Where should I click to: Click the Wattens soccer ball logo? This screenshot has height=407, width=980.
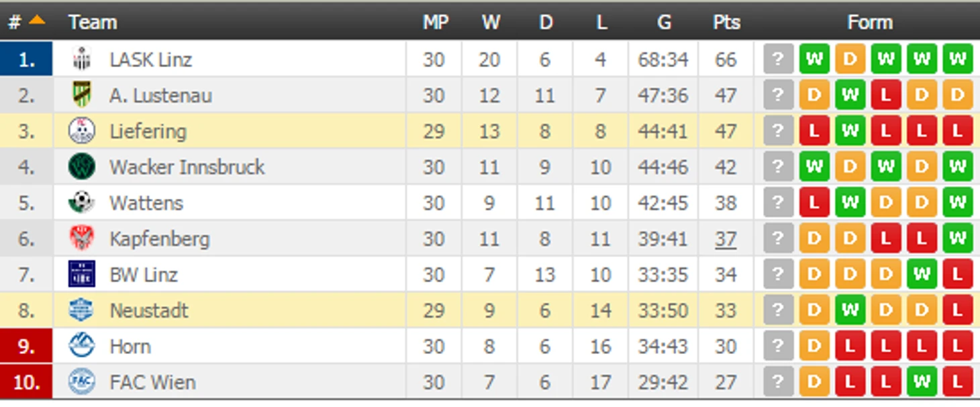pyautogui.click(x=82, y=202)
